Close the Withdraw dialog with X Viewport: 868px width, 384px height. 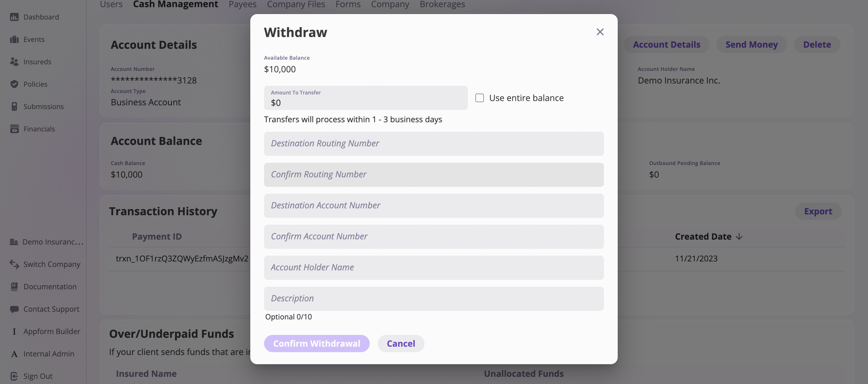coord(600,32)
